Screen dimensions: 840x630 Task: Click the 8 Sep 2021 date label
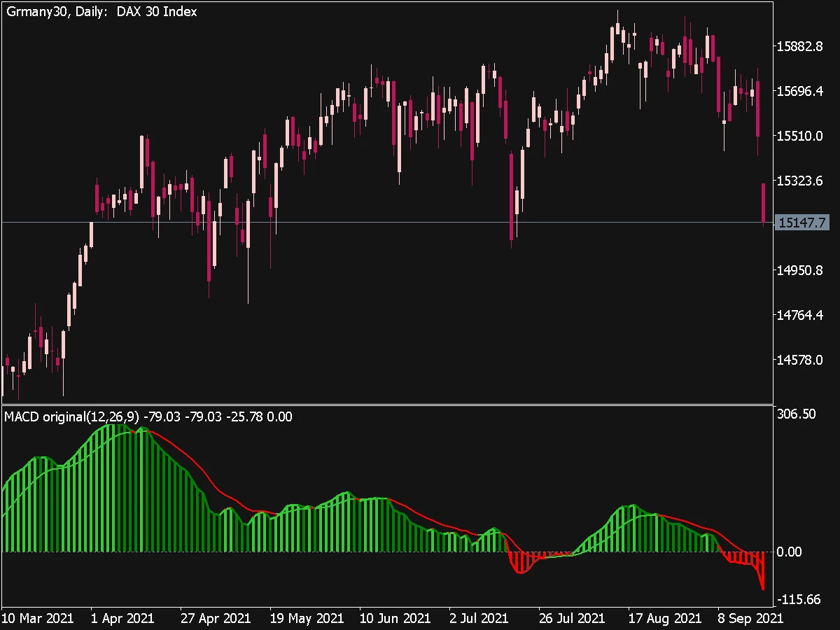click(750, 619)
